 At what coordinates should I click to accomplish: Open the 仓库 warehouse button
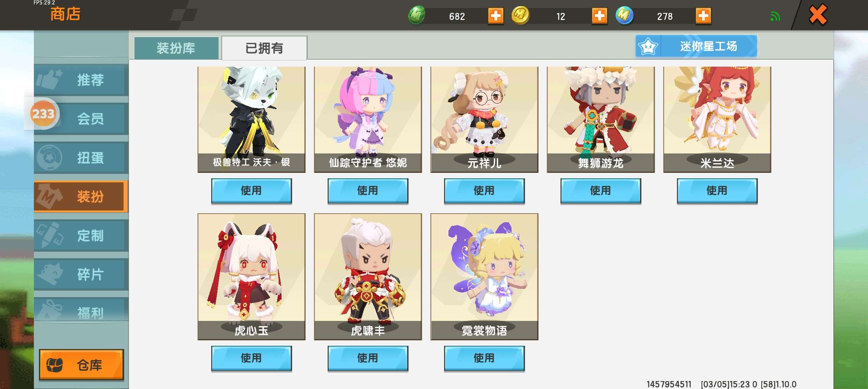coord(81,365)
